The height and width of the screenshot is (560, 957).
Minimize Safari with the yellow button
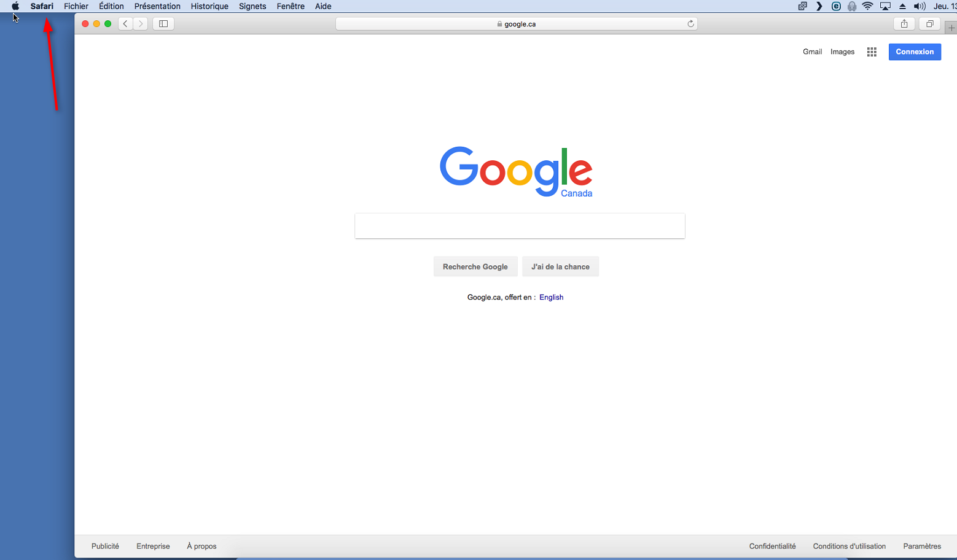(x=96, y=24)
